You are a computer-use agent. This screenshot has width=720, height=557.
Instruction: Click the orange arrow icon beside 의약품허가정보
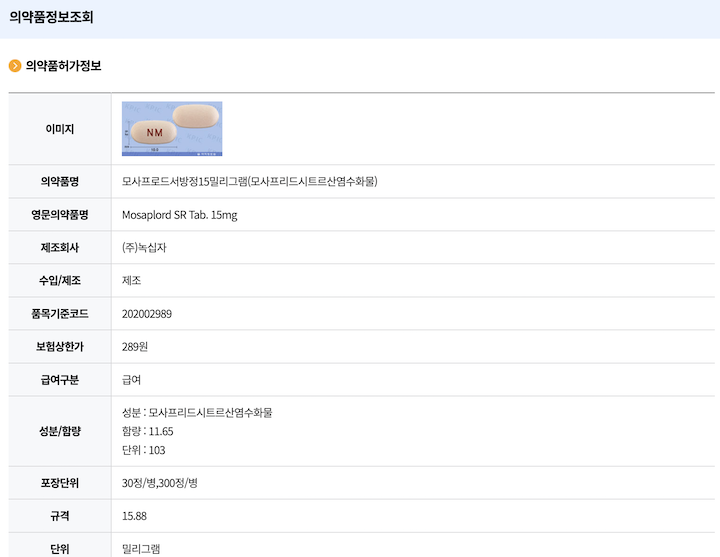click(x=15, y=66)
